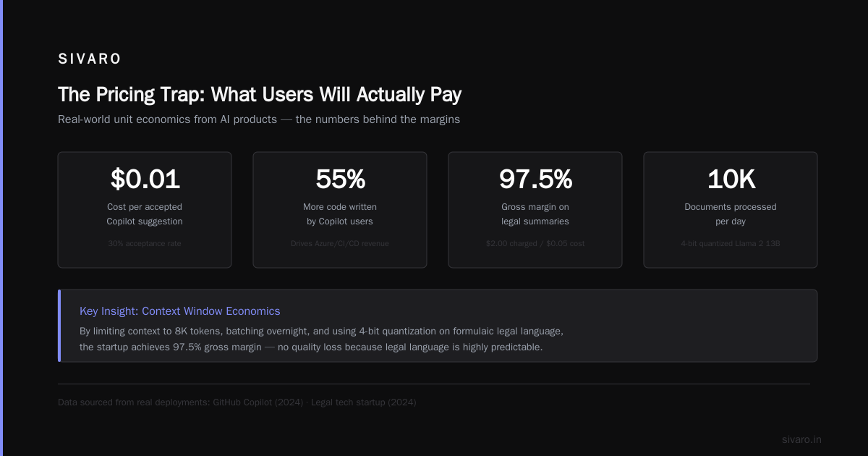This screenshot has height=456, width=868.
Task: Open the sivaro.in website link
Action: tap(801, 439)
